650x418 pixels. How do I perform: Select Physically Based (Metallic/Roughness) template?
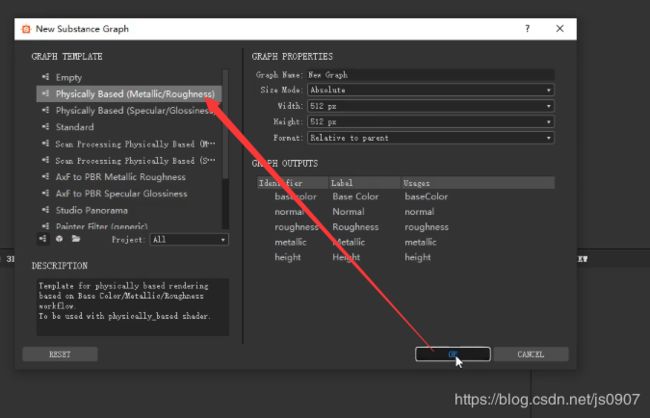[129, 94]
